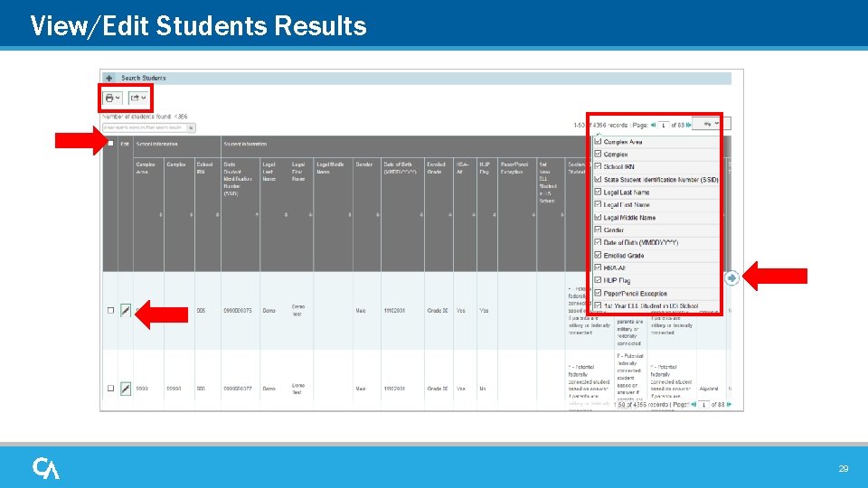Click SSID cell 9999990377
The image size is (868, 488).
(x=238, y=389)
